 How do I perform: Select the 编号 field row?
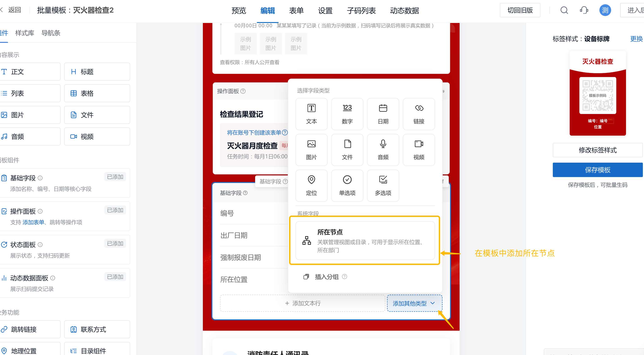[x=254, y=213]
